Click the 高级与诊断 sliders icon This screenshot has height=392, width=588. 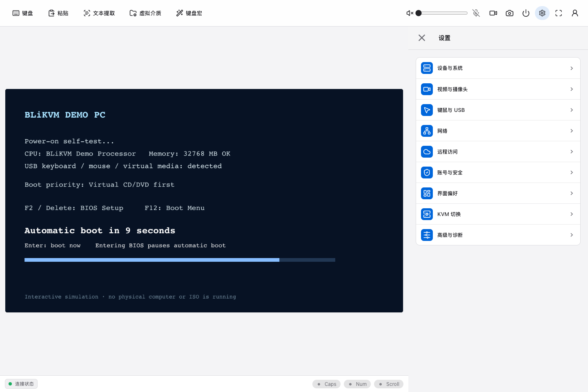(x=427, y=235)
